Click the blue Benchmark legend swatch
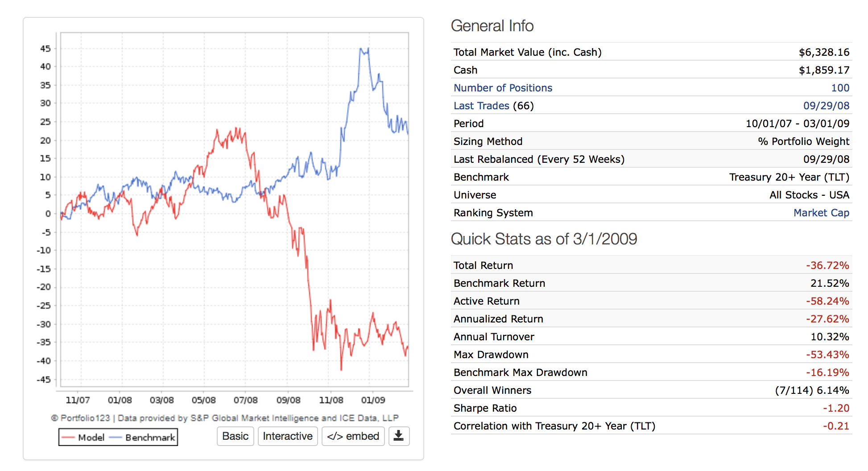Image resolution: width=868 pixels, height=471 pixels. [116, 438]
